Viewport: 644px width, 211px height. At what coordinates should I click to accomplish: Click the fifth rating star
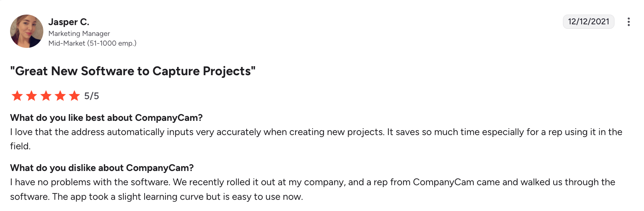click(x=74, y=96)
